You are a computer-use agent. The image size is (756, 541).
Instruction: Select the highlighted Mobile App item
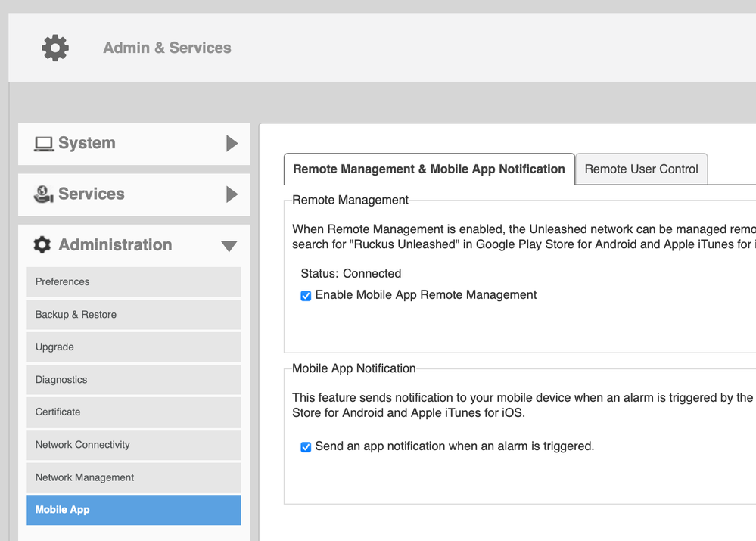coord(133,510)
